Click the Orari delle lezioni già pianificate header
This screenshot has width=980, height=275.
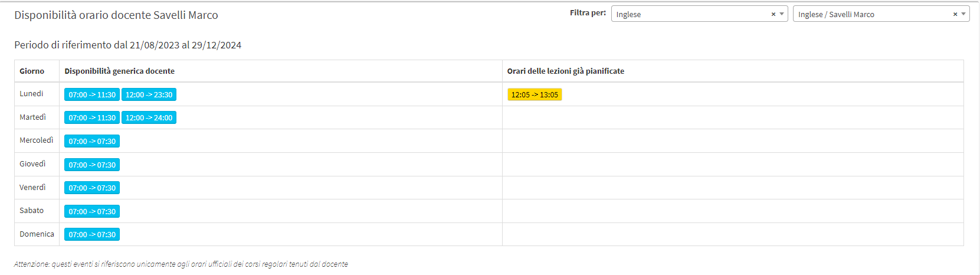(566, 71)
